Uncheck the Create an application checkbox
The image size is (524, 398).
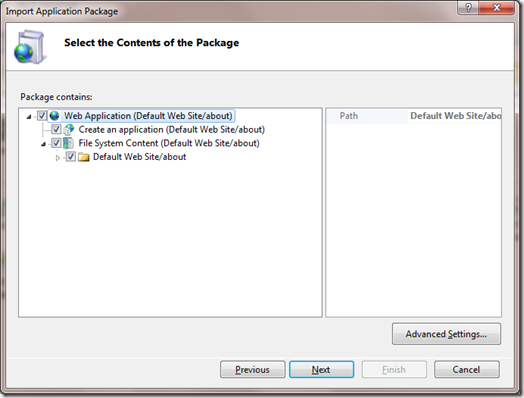(x=56, y=129)
